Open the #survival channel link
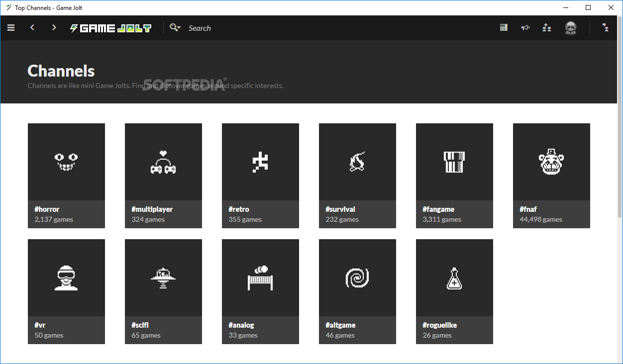The width and height of the screenshot is (623, 364). (x=340, y=209)
